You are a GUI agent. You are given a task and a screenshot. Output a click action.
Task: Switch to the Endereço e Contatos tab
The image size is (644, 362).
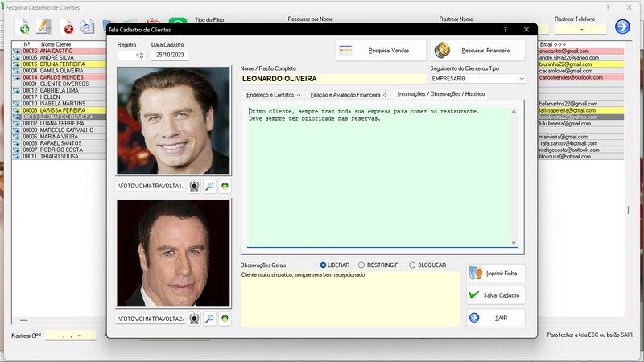point(273,94)
